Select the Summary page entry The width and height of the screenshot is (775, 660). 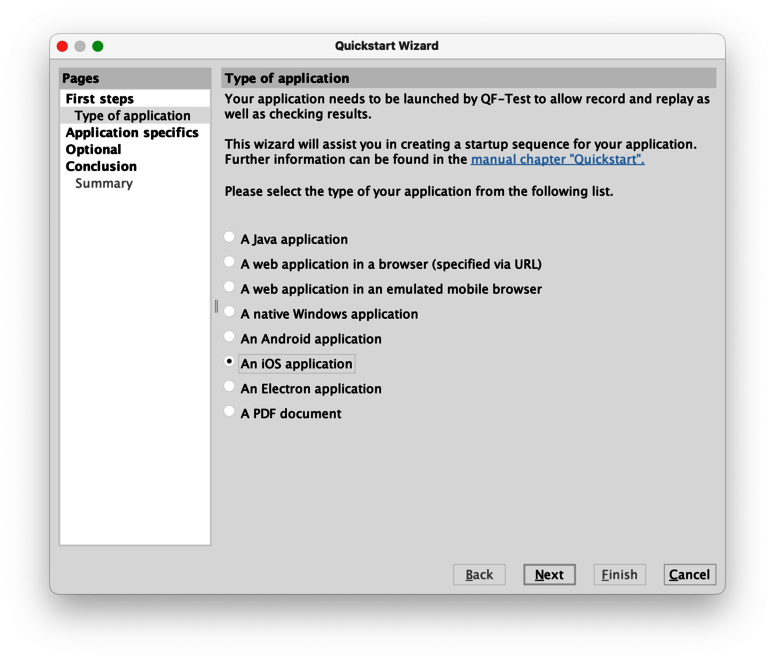pyautogui.click(x=104, y=184)
